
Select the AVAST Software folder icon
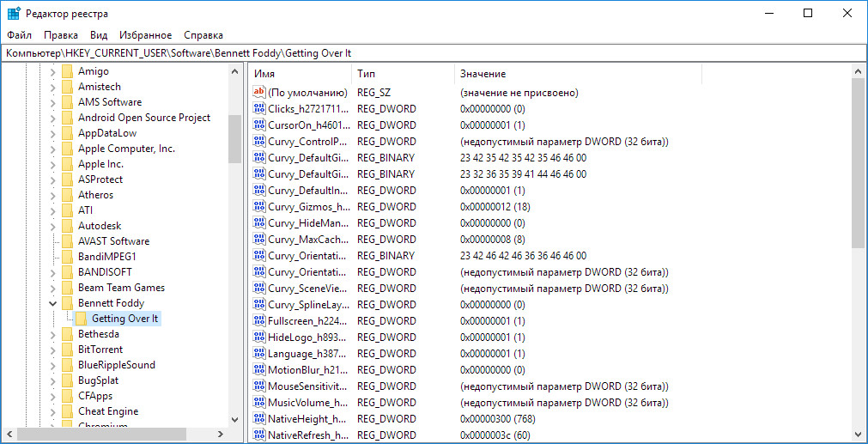pyautogui.click(x=68, y=241)
